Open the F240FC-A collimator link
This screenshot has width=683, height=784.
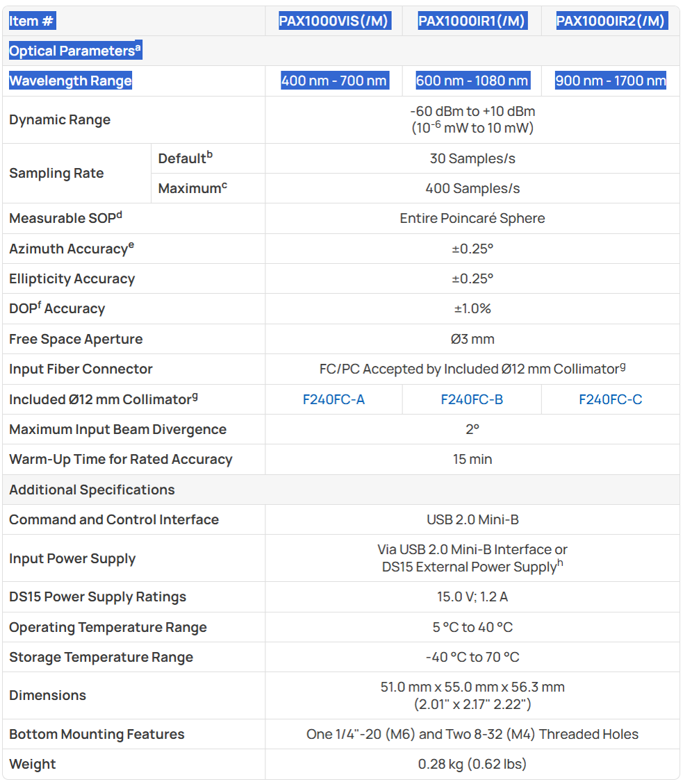pos(334,399)
